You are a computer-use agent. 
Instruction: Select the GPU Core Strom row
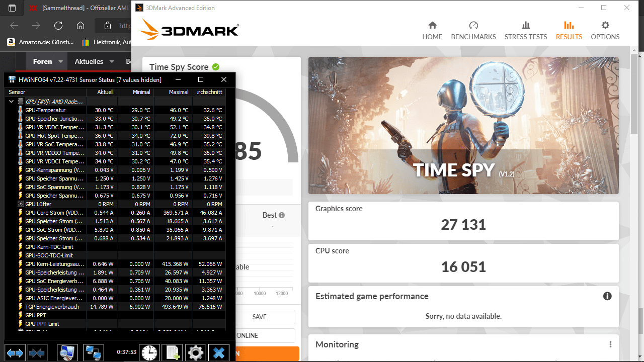115,213
